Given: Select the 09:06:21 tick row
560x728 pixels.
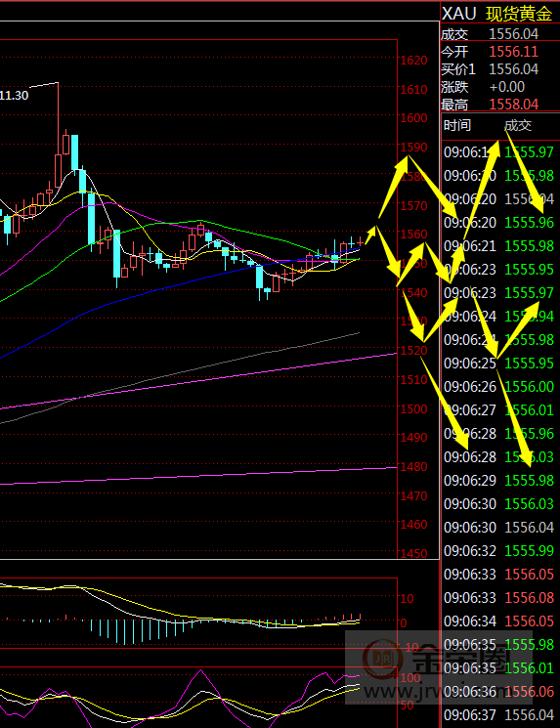Looking at the screenshot, I should point(500,246).
